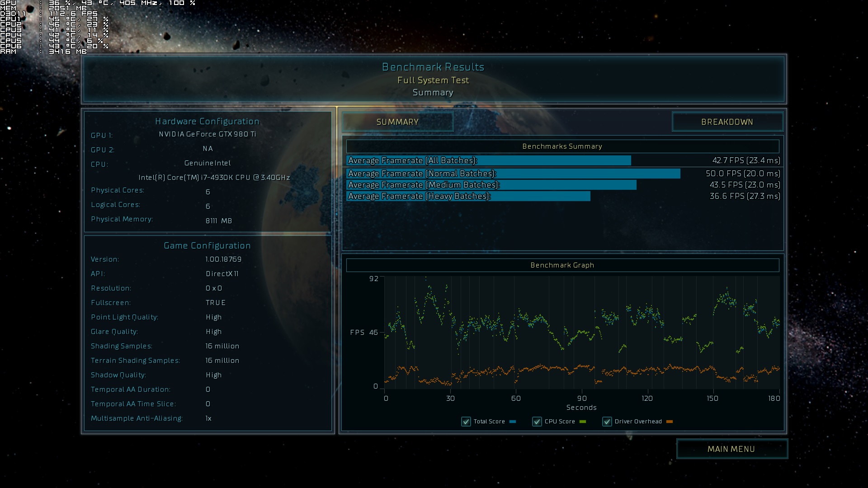Select the Normal Batches framerate bar

513,174
